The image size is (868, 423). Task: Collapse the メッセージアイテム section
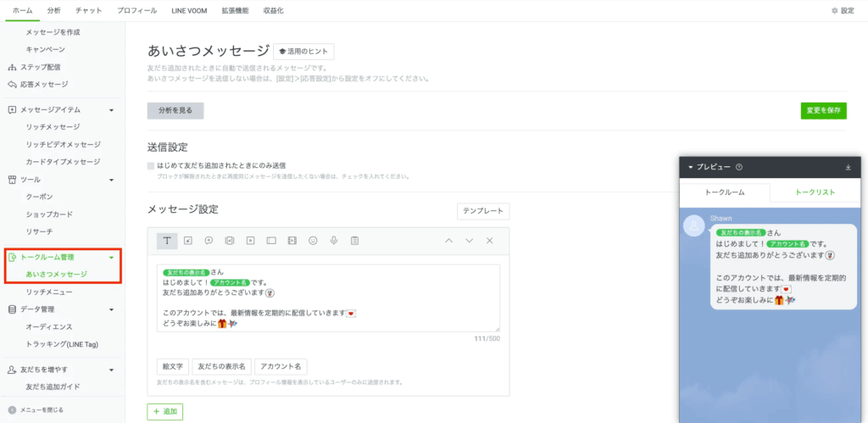pos(111,110)
